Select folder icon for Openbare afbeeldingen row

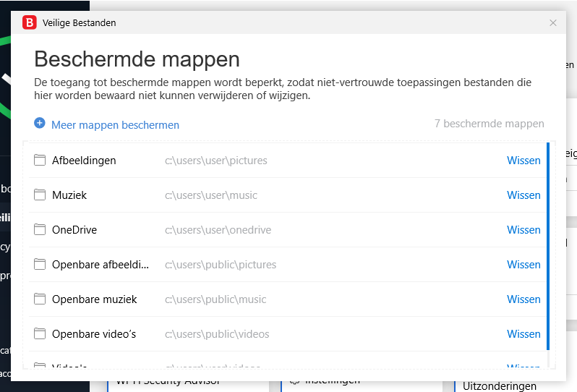pyautogui.click(x=40, y=265)
